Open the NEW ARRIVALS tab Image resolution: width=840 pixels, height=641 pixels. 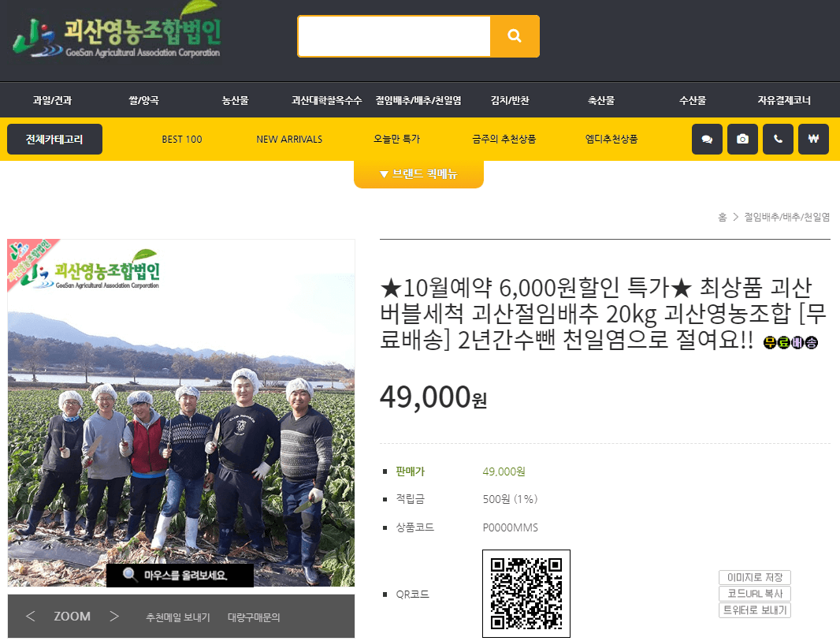(289, 139)
